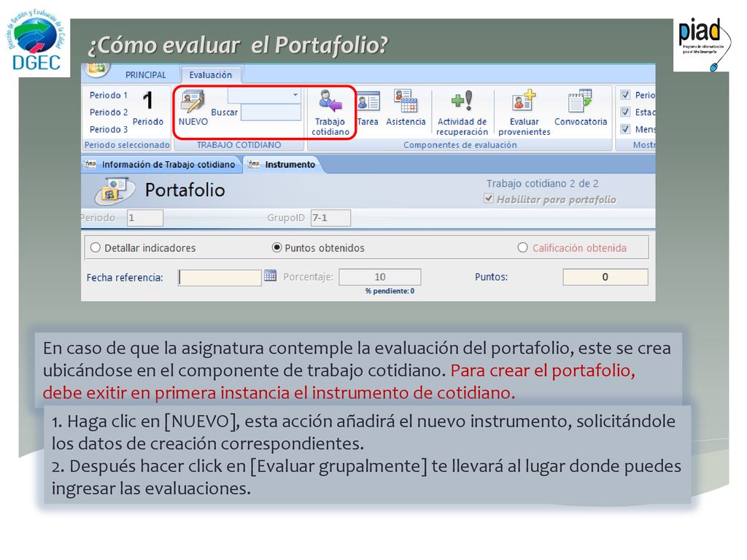Click the Fecha referencia input field

point(220,277)
